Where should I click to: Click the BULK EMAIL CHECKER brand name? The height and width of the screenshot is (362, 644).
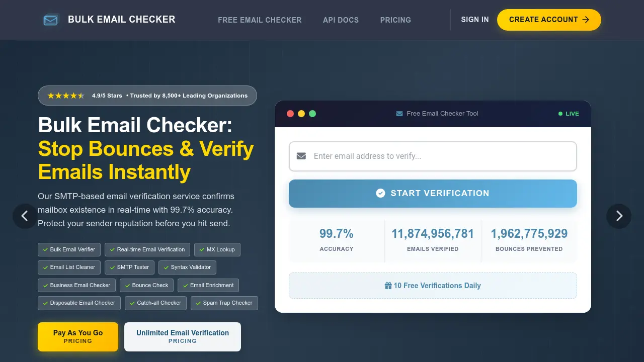(122, 20)
